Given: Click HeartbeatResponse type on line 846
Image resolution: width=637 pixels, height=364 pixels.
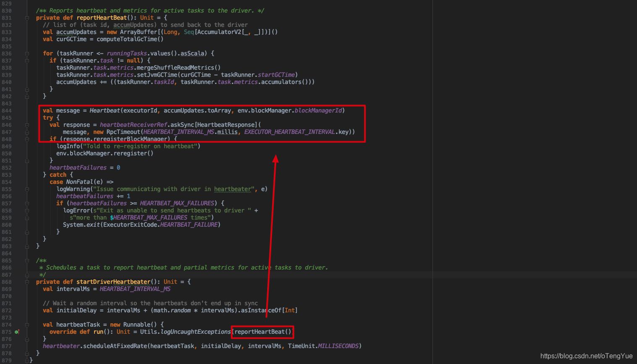Looking at the screenshot, I should point(226,125).
